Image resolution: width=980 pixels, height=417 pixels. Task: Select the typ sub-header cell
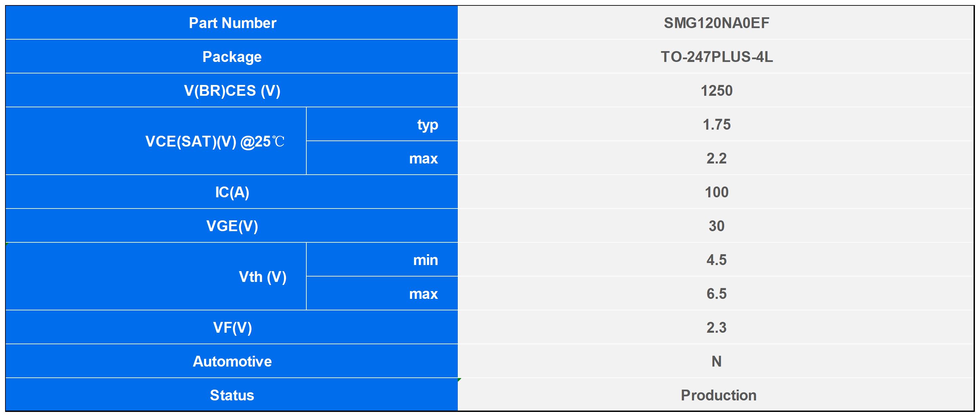427,125
